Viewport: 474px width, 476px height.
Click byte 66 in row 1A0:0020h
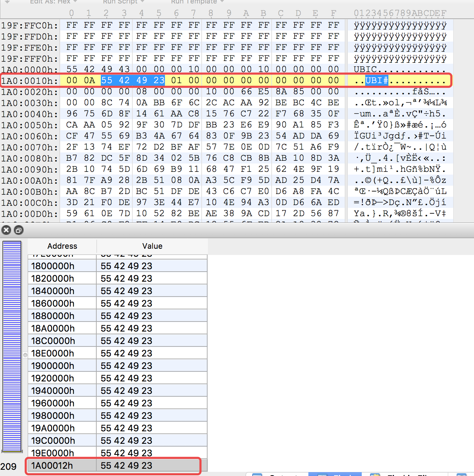(246, 91)
